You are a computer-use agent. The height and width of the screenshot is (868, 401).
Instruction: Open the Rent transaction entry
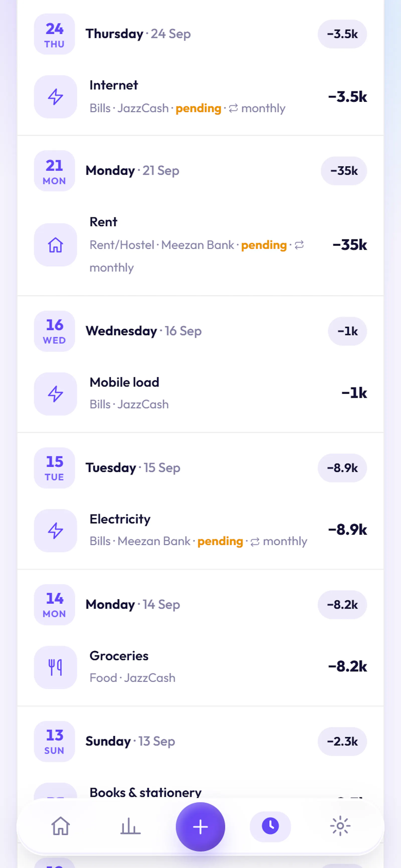pos(200,245)
